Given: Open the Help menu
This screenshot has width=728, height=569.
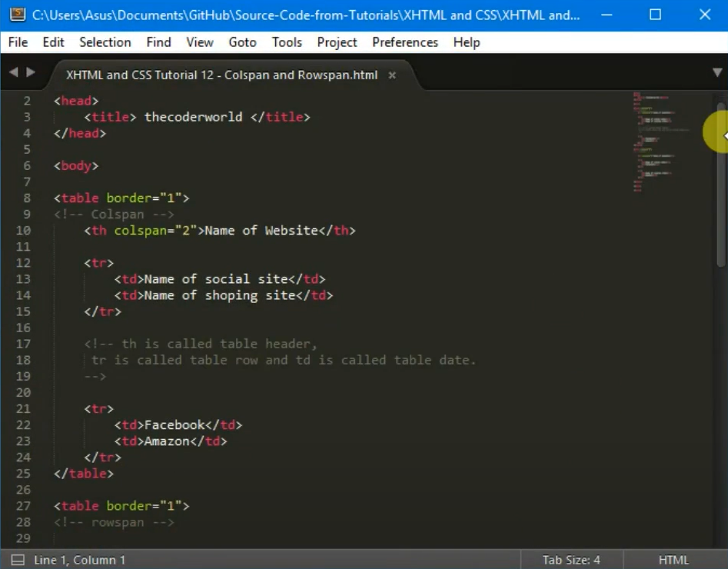Looking at the screenshot, I should (466, 42).
